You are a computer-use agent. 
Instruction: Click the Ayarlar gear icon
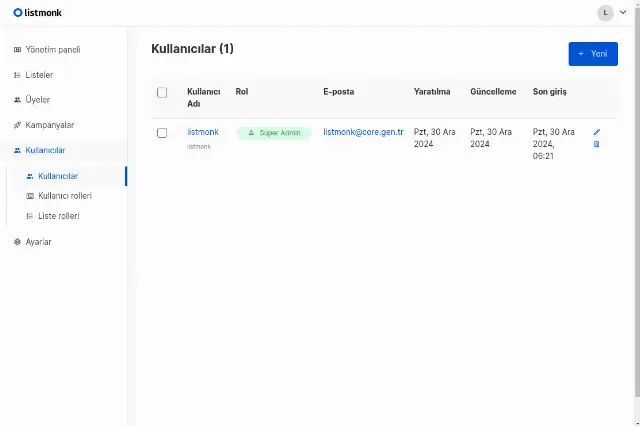coord(17,242)
